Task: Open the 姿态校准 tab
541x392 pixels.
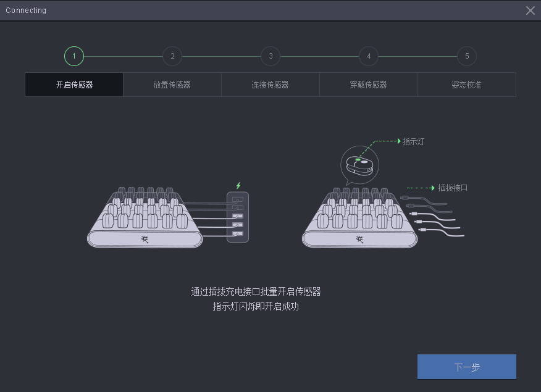Action: click(467, 85)
